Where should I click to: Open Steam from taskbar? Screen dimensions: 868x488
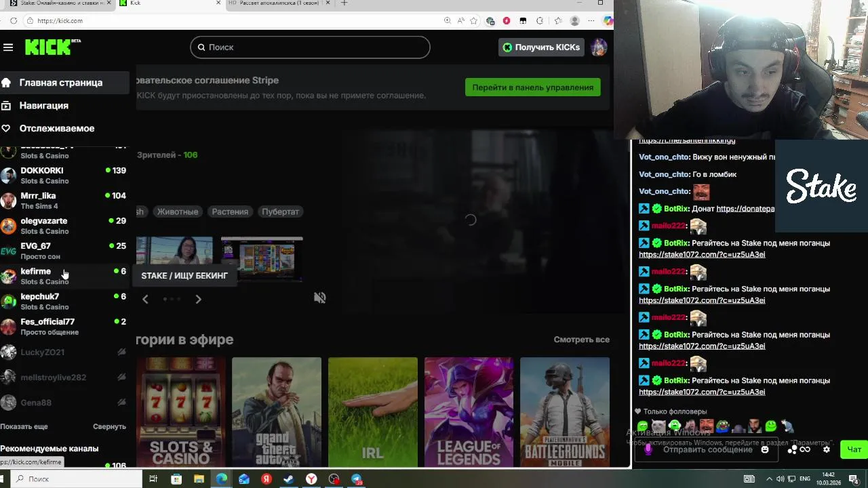coord(289,479)
